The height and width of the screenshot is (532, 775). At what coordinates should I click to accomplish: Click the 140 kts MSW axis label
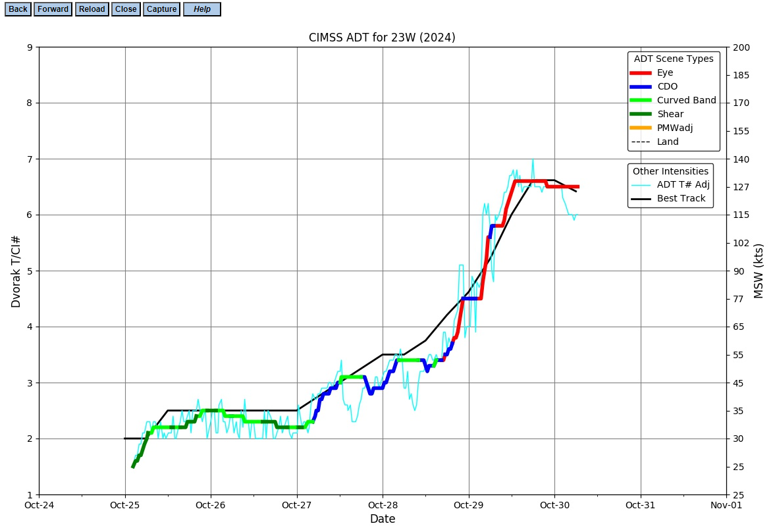[741, 159]
